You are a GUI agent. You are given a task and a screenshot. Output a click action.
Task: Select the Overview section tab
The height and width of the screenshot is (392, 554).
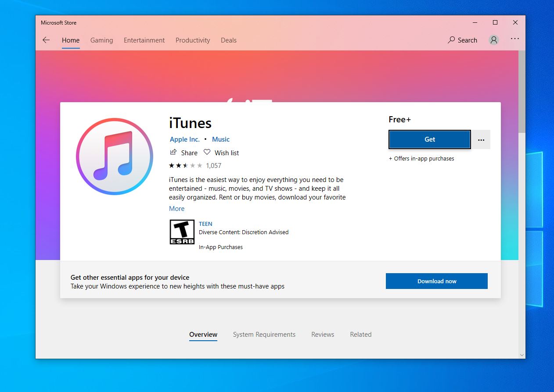coord(203,334)
